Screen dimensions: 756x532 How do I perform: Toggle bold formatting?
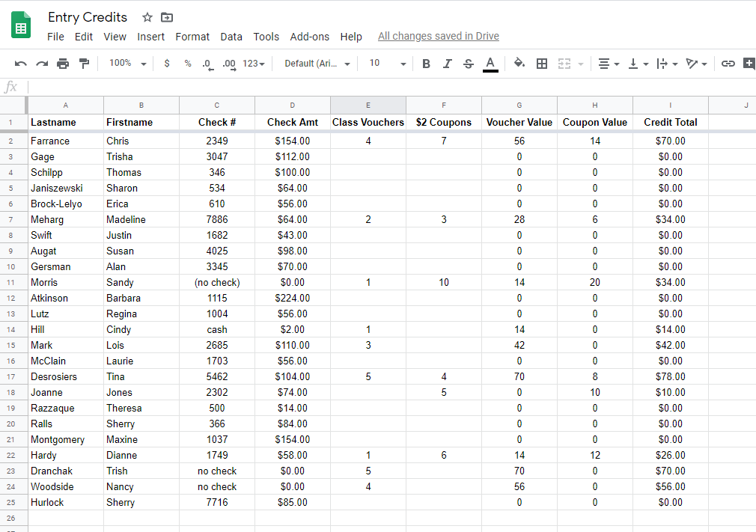(x=426, y=64)
